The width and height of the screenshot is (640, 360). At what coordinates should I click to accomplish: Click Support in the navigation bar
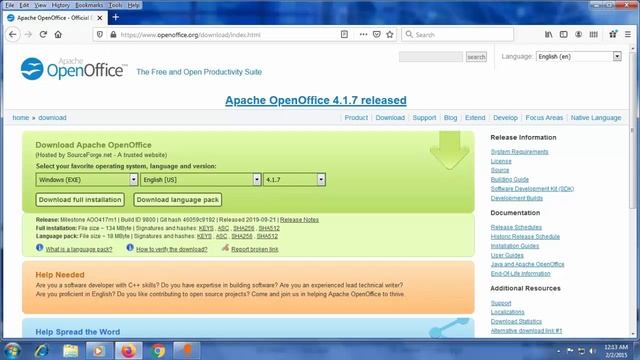pos(424,118)
